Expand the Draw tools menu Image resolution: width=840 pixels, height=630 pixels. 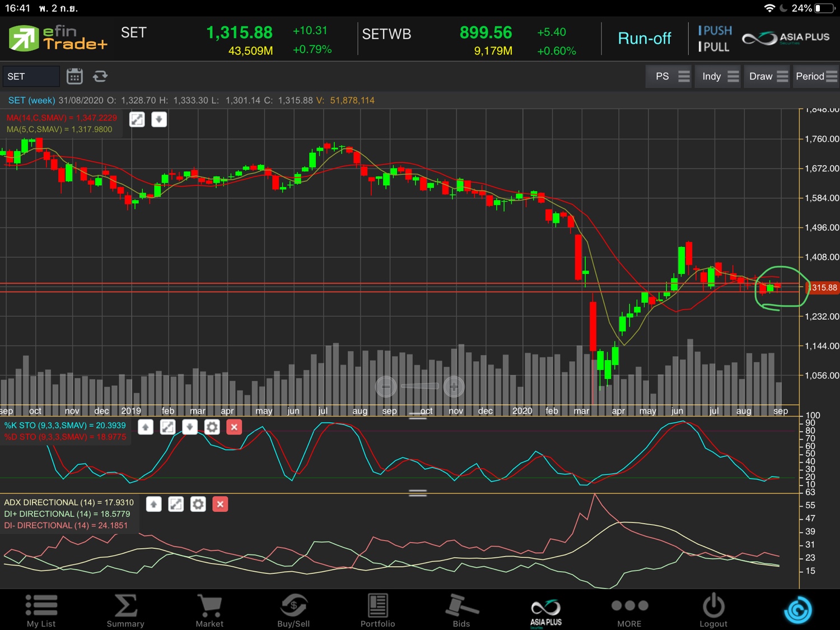tap(768, 76)
